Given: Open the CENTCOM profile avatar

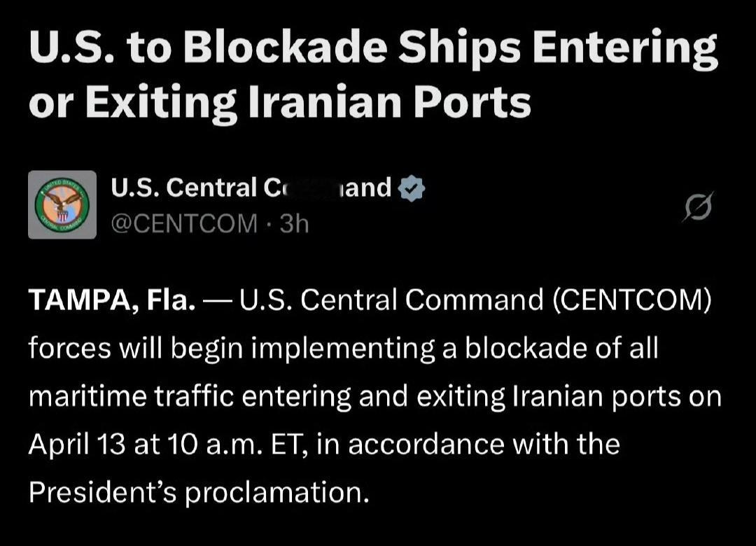Looking at the screenshot, I should [x=62, y=204].
